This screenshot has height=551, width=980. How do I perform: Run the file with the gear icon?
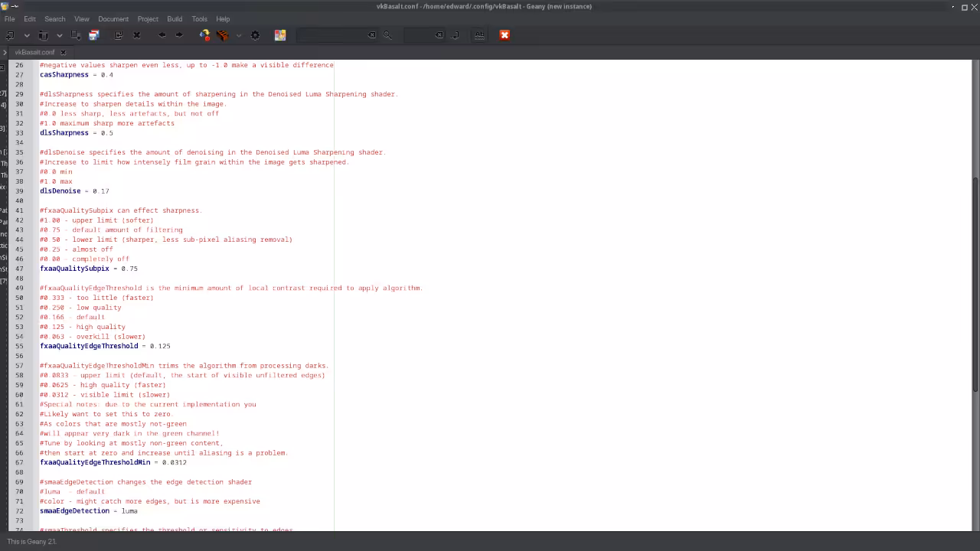click(x=256, y=35)
